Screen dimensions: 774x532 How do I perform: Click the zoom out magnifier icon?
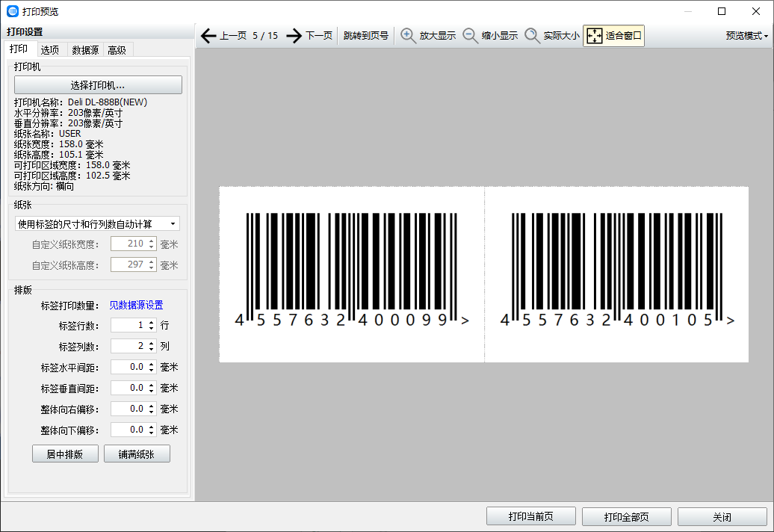coord(470,36)
